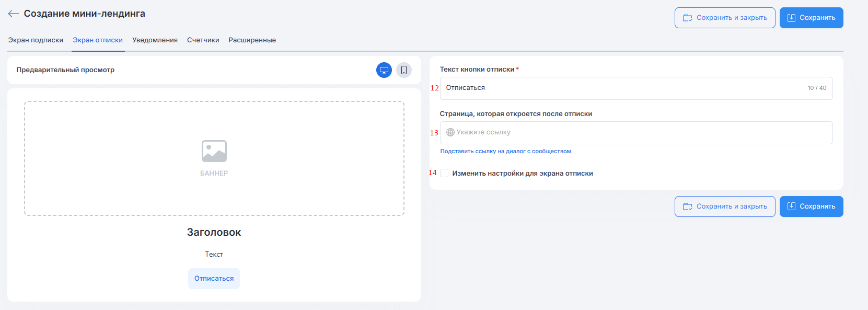Screen dimensions: 868x310
Task: Open the Экран подписки tab
Action: pyautogui.click(x=36, y=40)
